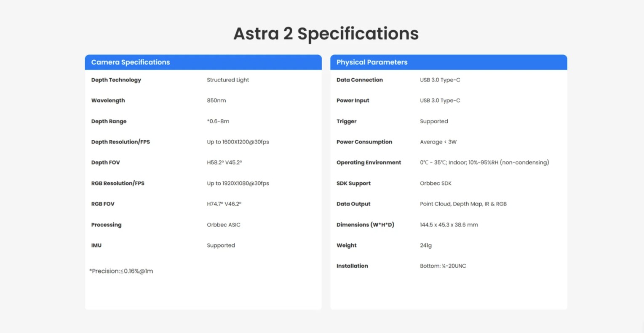Click the Depth Technology label
This screenshot has height=333, width=644.
pyautogui.click(x=116, y=80)
